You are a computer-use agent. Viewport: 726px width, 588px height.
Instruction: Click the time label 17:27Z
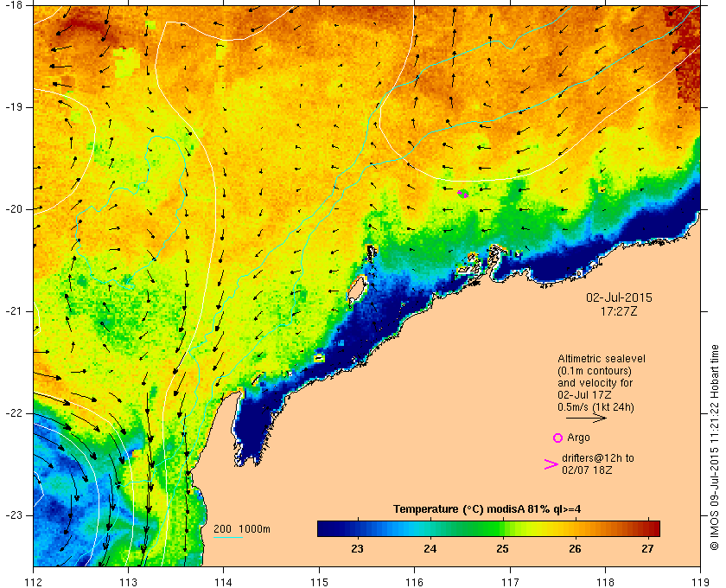coord(619,311)
